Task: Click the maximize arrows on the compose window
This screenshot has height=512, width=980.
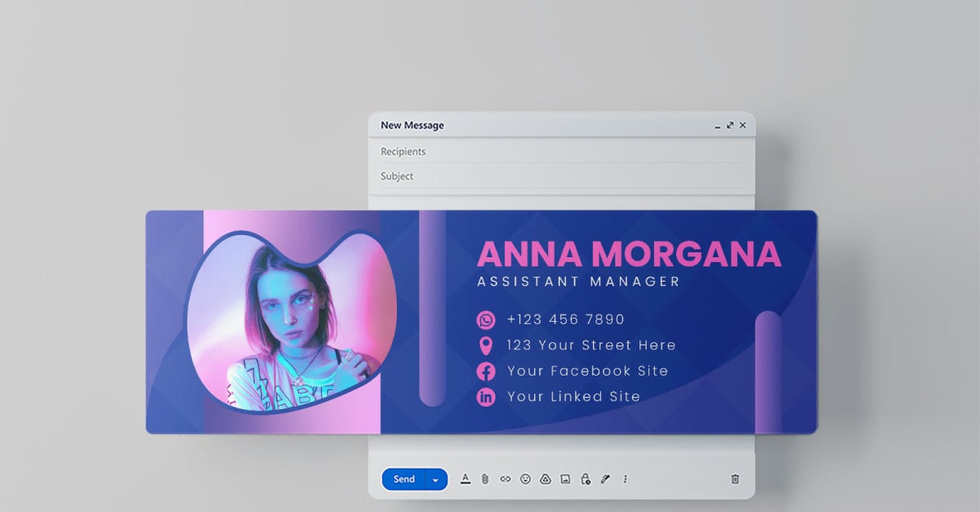Action: coord(730,125)
